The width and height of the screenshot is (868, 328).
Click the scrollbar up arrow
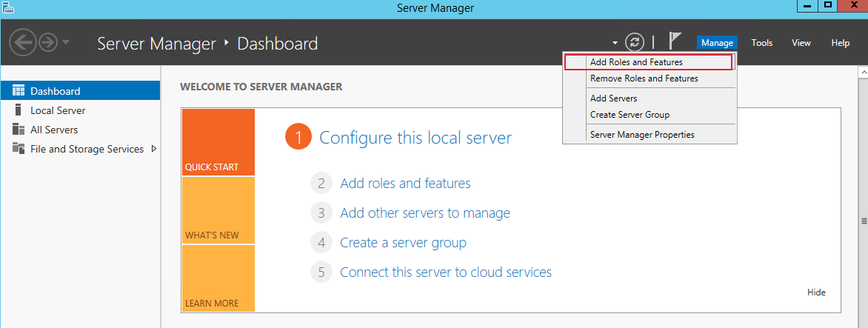click(x=863, y=72)
